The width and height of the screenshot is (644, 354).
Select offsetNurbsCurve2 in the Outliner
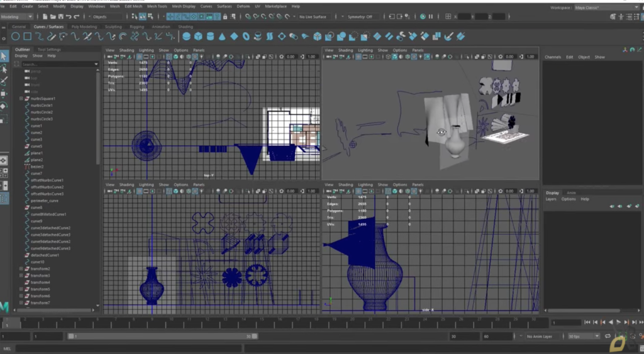pyautogui.click(x=47, y=187)
